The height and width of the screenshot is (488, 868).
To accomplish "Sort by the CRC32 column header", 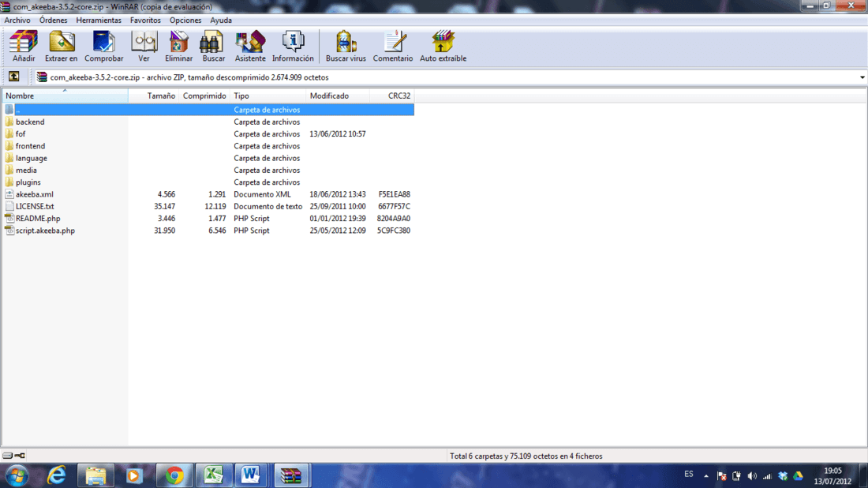I will pos(392,96).
